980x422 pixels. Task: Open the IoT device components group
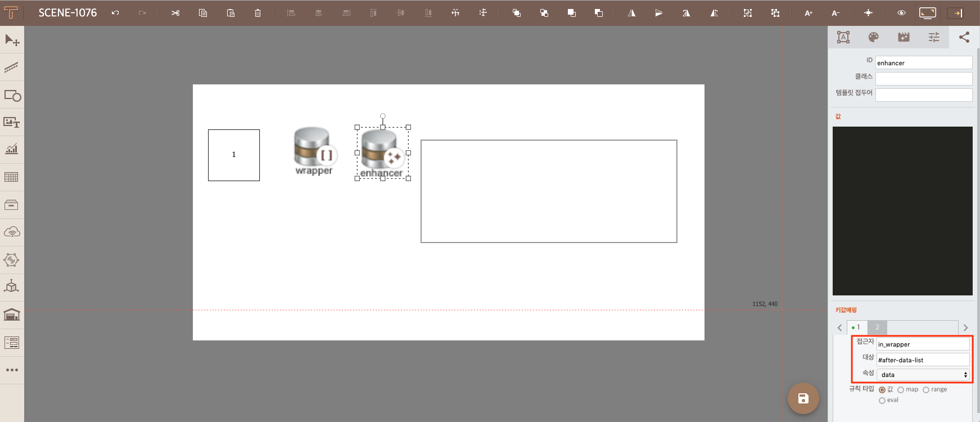click(12, 260)
